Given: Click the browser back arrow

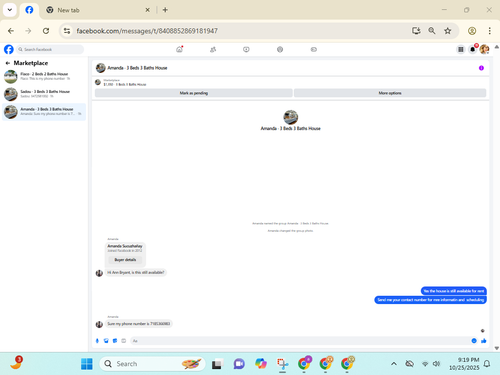Looking at the screenshot, I should tap(11, 31).
